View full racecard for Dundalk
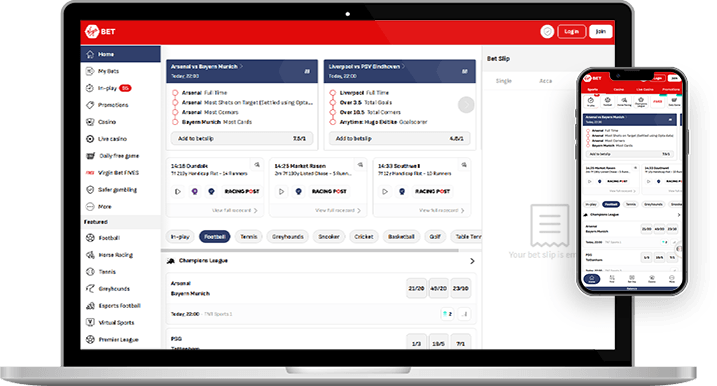This screenshot has width=717, height=386. click(235, 210)
